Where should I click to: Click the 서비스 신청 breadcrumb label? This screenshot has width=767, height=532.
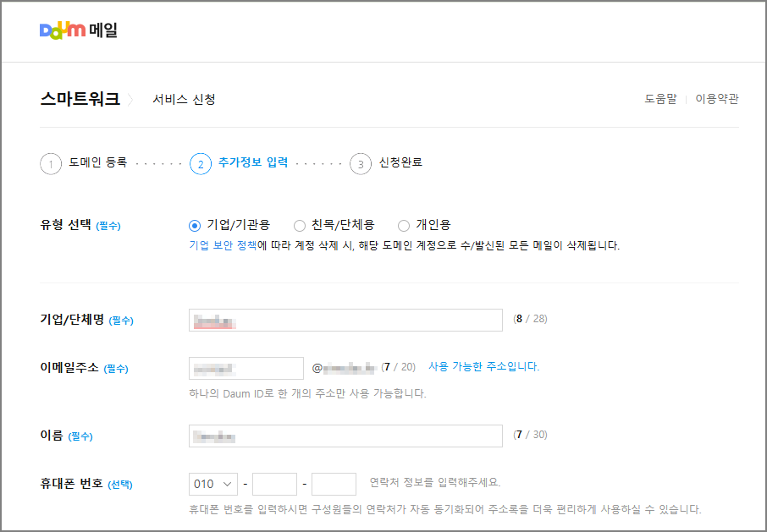[182, 99]
